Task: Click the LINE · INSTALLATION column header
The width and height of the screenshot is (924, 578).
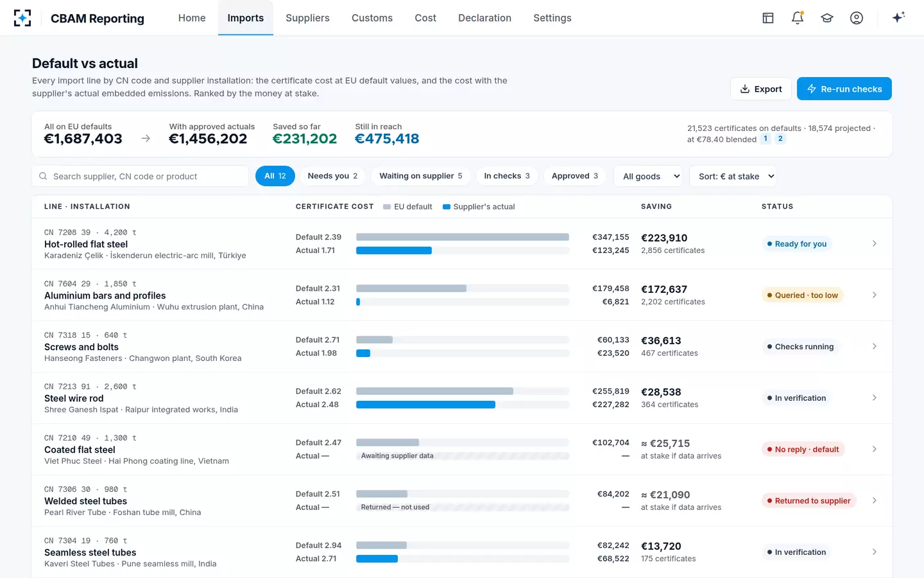Action: [87, 207]
